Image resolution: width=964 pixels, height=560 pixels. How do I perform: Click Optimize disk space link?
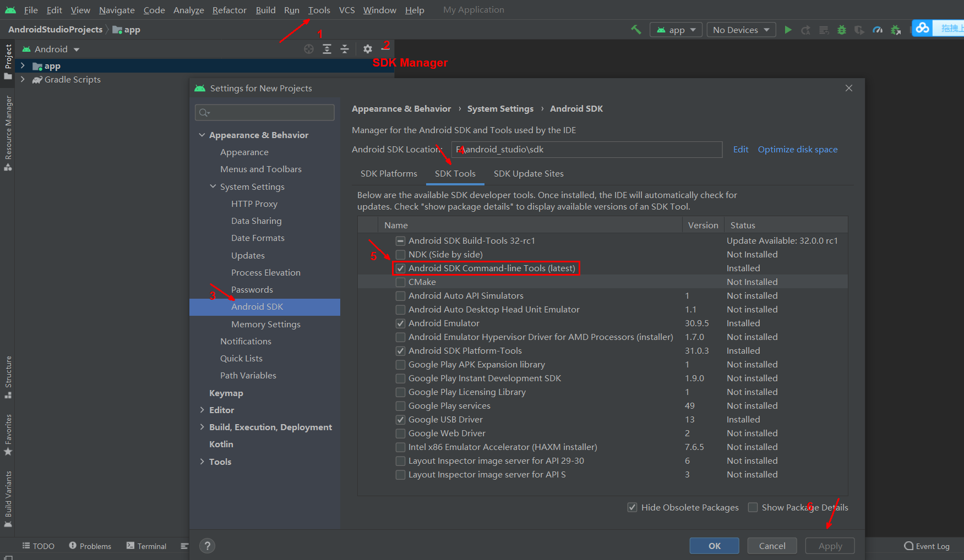coord(798,150)
